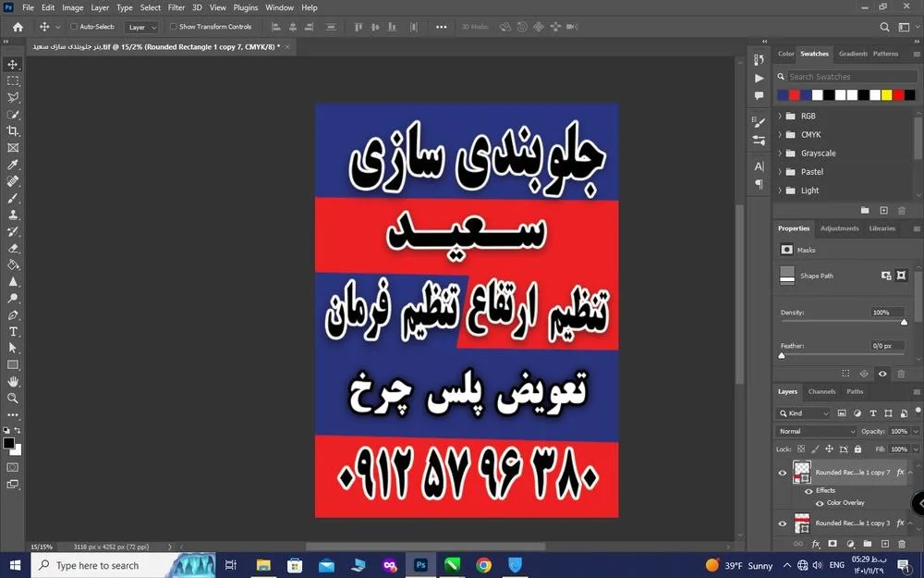
Task: Select the Horizontal Type tool
Action: [x=12, y=331]
